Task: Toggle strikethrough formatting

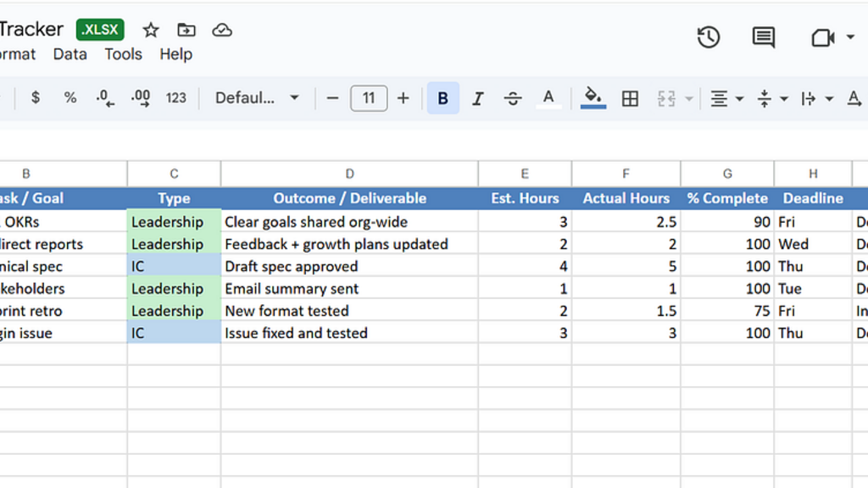Action: click(513, 98)
